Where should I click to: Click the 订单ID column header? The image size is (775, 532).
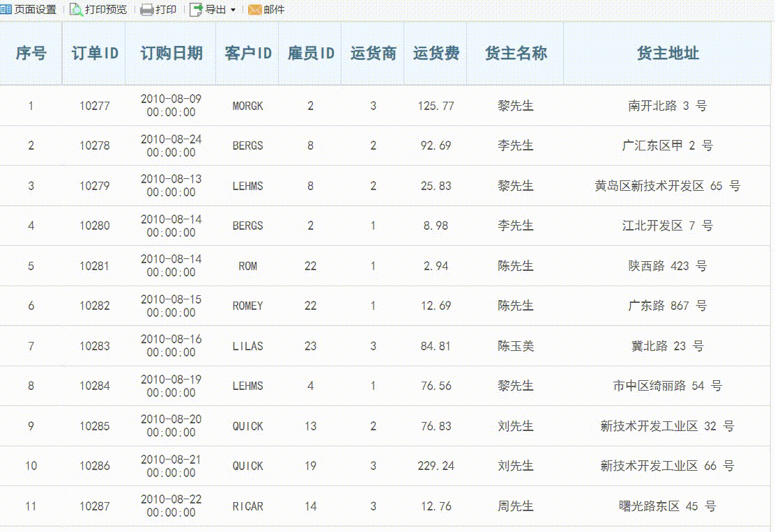(94, 54)
